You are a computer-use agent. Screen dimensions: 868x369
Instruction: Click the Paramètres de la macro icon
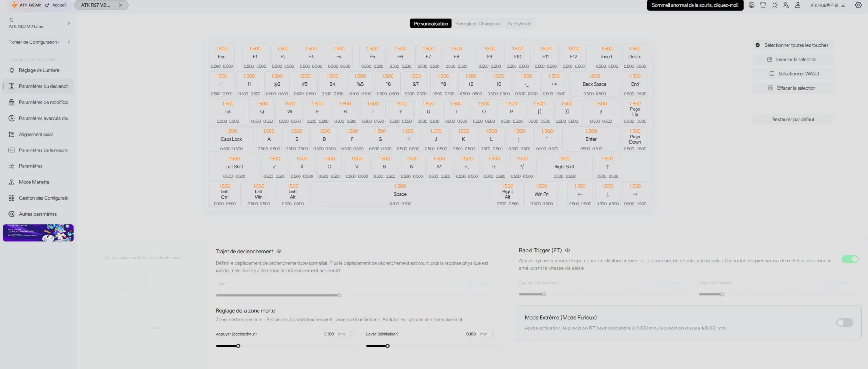click(12, 150)
